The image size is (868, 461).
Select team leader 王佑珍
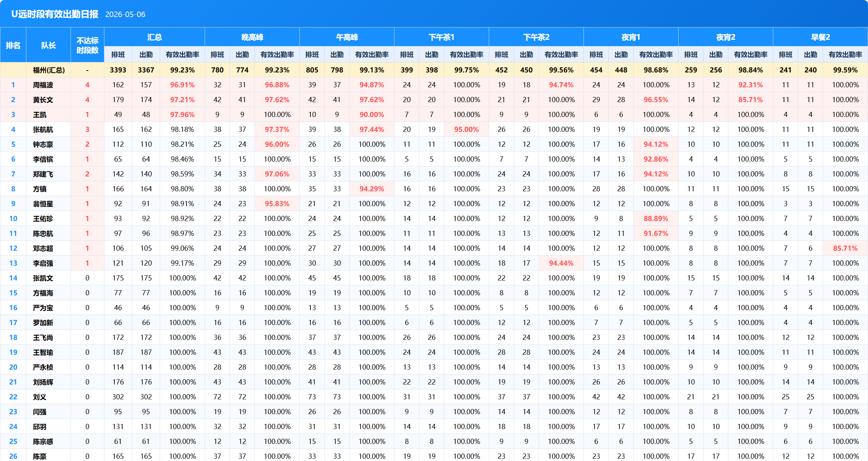(x=43, y=218)
